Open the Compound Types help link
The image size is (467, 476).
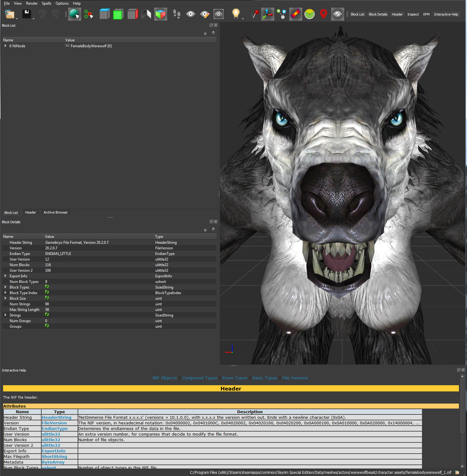200,378
